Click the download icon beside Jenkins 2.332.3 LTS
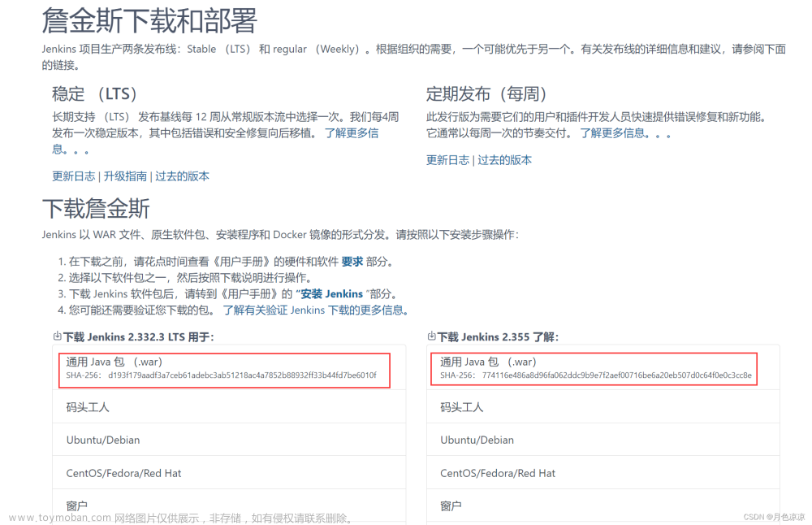The width and height of the screenshot is (812, 525). [58, 336]
